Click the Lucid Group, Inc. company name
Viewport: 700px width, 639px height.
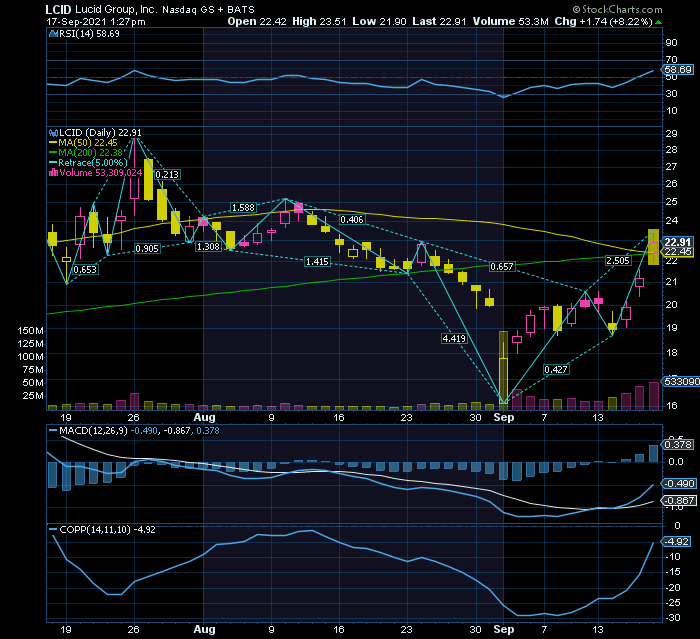(116, 9)
